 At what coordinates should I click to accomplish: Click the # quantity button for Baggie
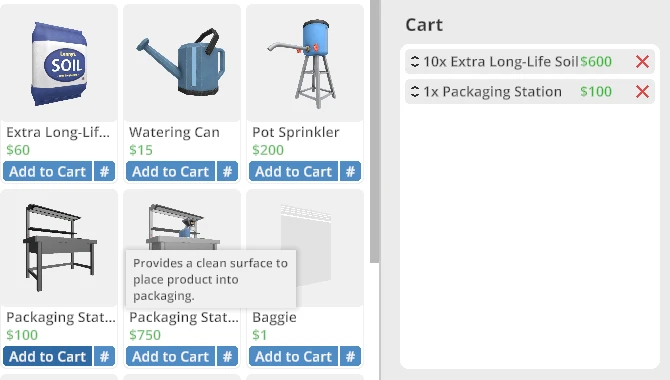[x=350, y=356]
